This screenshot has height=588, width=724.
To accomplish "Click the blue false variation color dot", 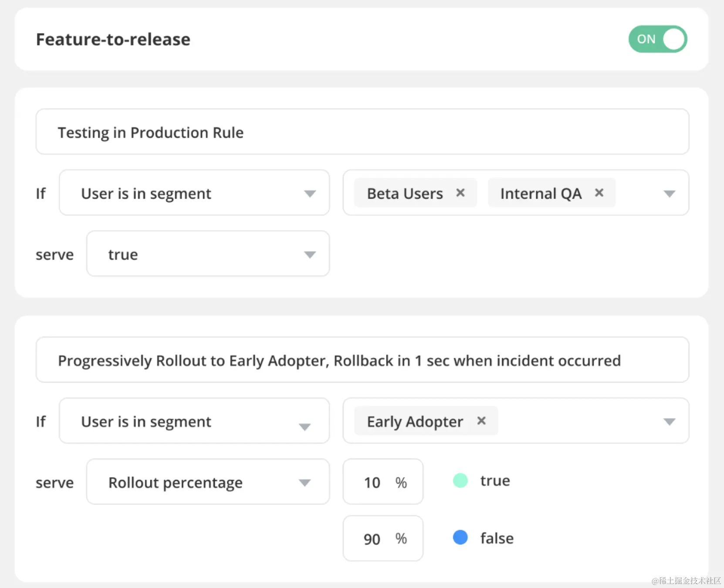I will point(460,537).
